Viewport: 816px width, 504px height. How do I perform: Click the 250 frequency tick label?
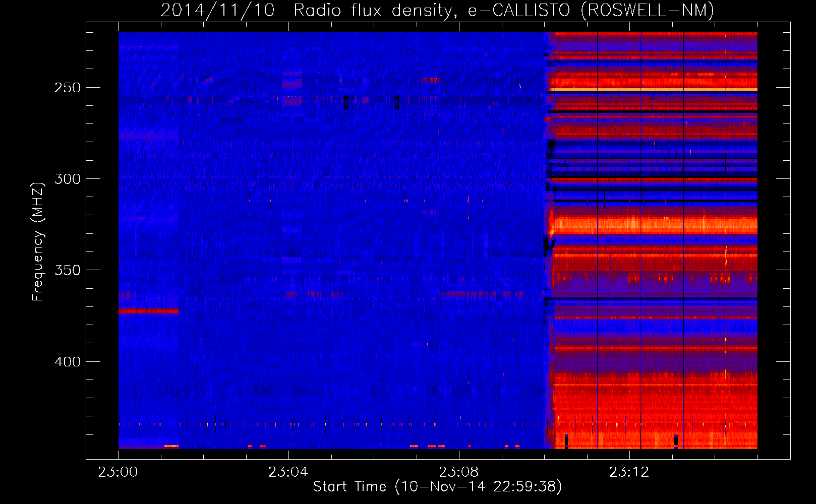pyautogui.click(x=67, y=88)
